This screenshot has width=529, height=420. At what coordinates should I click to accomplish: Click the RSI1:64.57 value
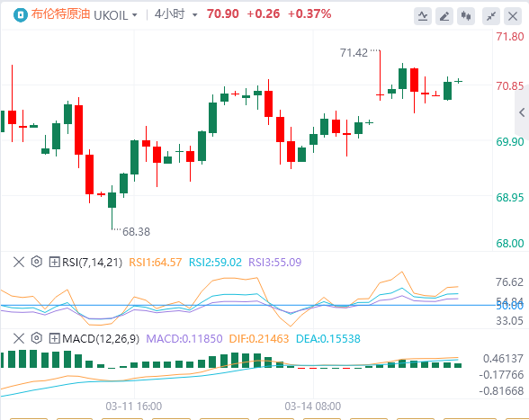click(x=155, y=262)
